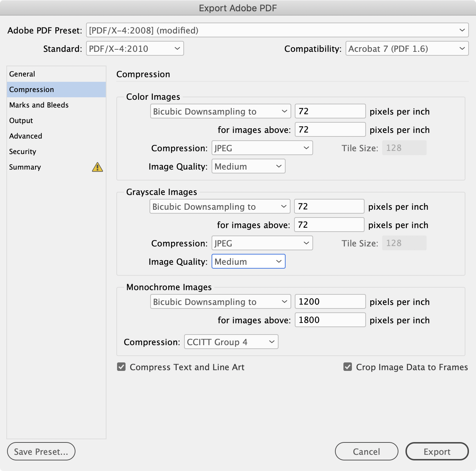This screenshot has width=476, height=471.
Task: Open Color Images Image Quality dropdown
Action: click(x=248, y=166)
